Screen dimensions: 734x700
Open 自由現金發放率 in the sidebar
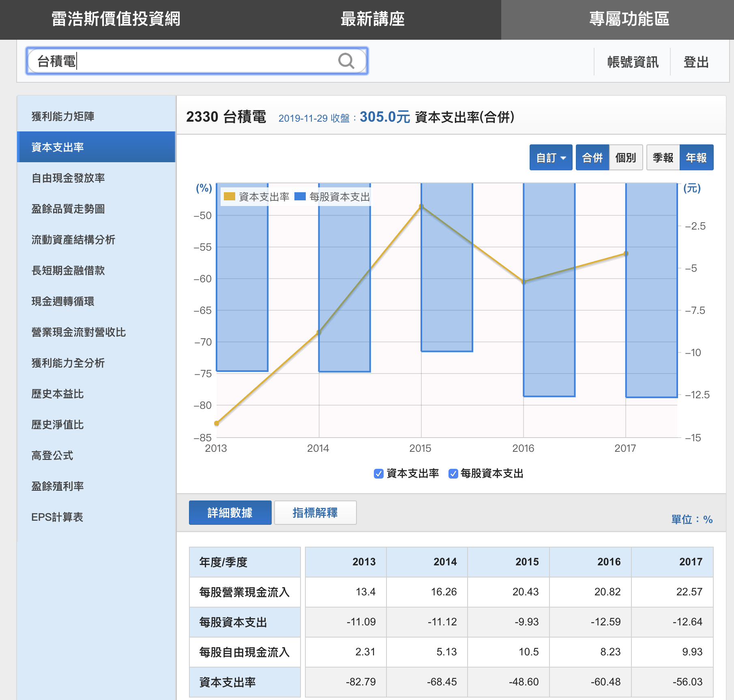pyautogui.click(x=68, y=178)
